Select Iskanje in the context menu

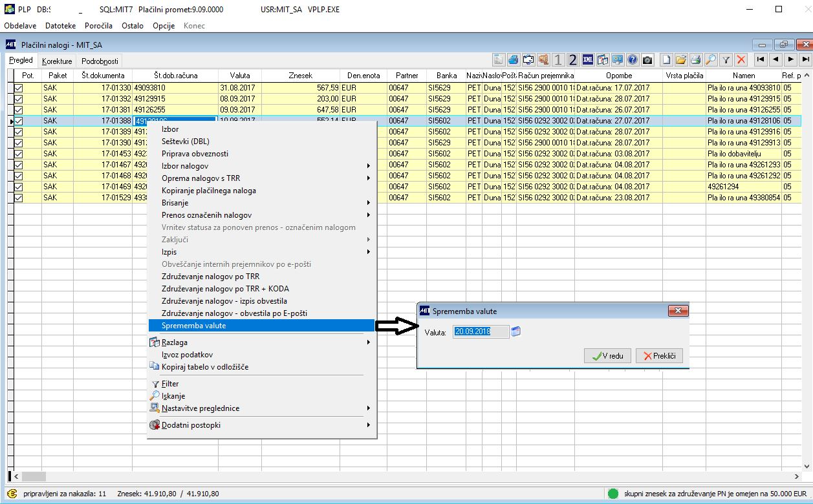(261, 396)
